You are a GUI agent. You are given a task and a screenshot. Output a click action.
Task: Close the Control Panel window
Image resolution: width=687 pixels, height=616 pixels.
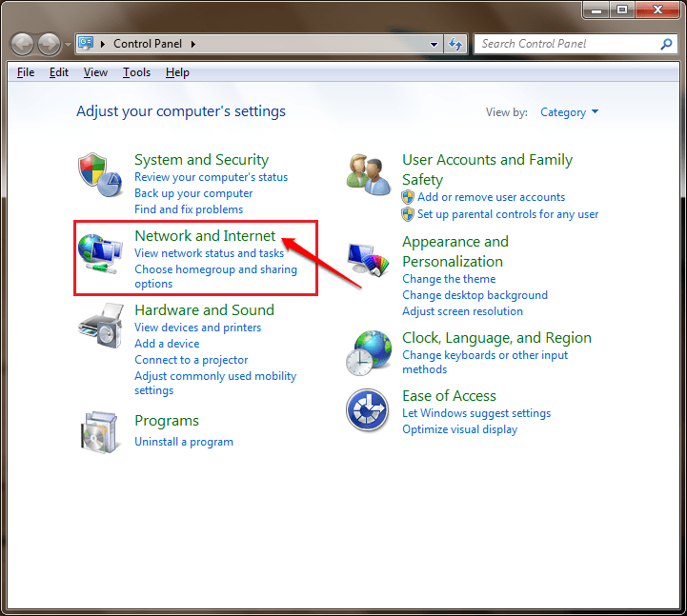point(657,10)
